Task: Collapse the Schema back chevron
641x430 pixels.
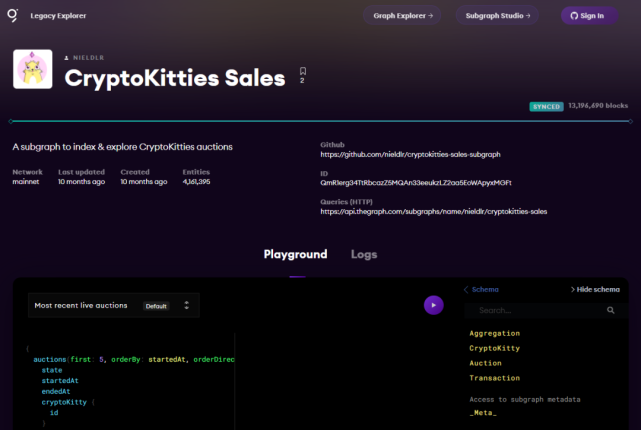Action: (x=466, y=289)
